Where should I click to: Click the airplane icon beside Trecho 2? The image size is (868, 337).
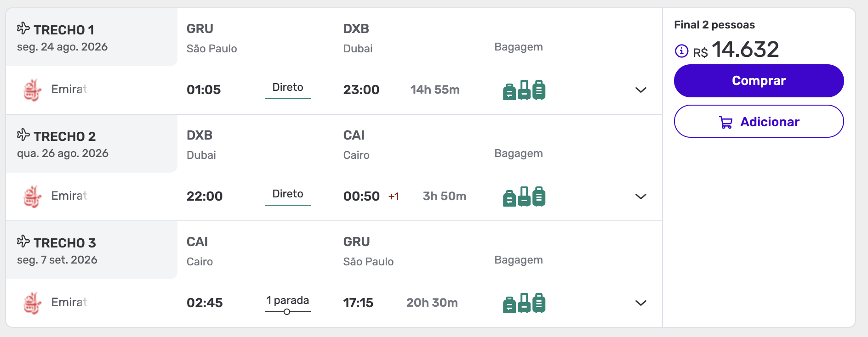pos(23,135)
